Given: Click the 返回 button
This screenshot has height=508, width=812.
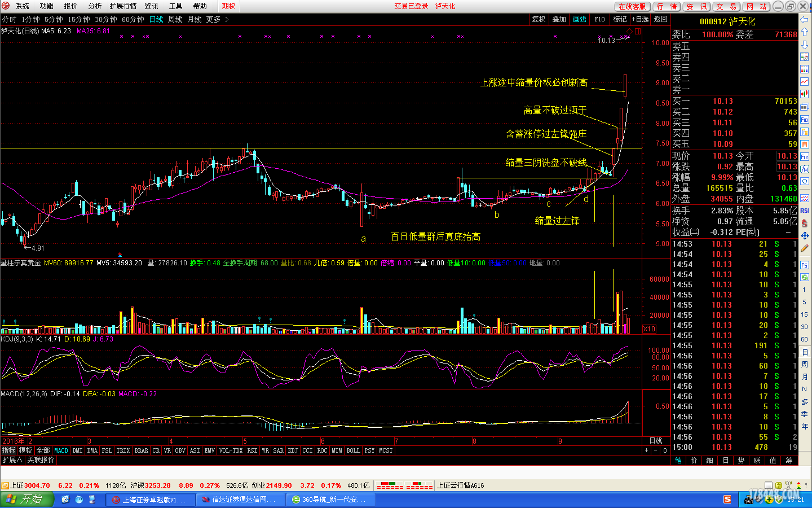Looking at the screenshot, I should coord(660,19).
